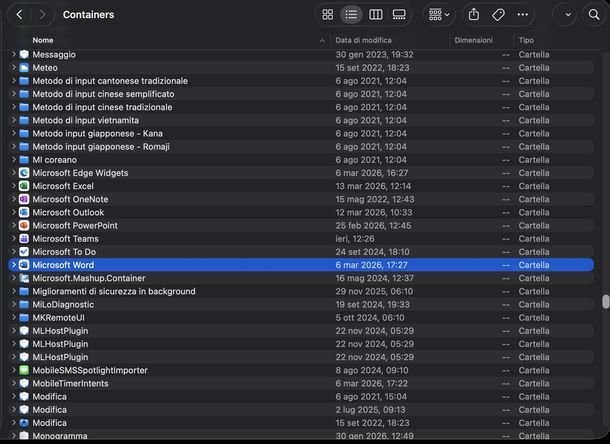The width and height of the screenshot is (610, 444).
Task: Click the vertical scrollbar thumb
Action: click(x=605, y=302)
